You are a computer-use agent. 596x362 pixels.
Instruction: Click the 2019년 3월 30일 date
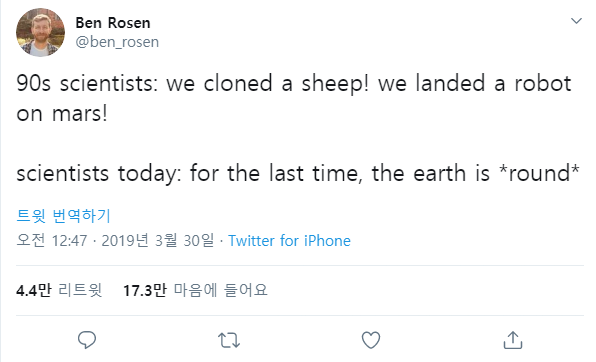coord(158,241)
